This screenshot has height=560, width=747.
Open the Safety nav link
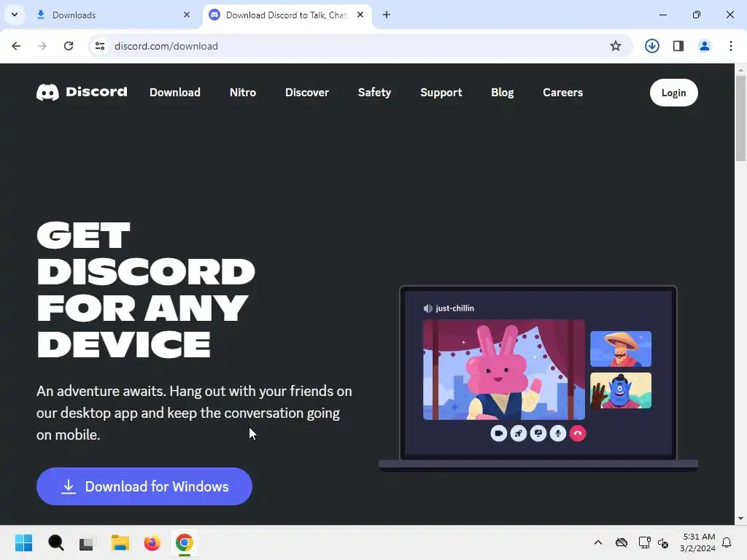(374, 93)
